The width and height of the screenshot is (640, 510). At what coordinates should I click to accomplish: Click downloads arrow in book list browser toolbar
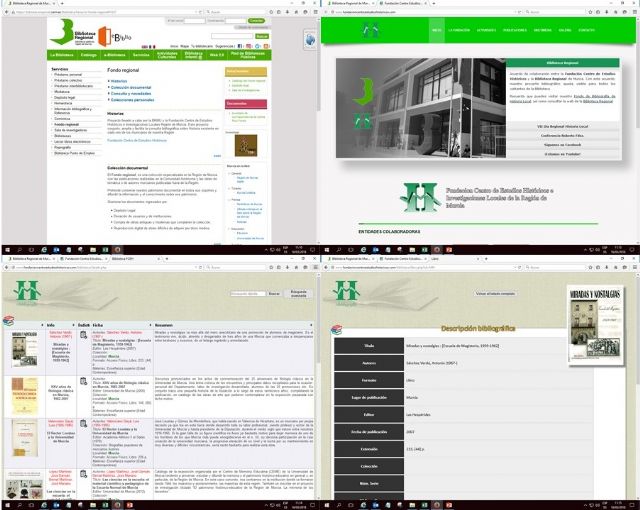point(287,267)
